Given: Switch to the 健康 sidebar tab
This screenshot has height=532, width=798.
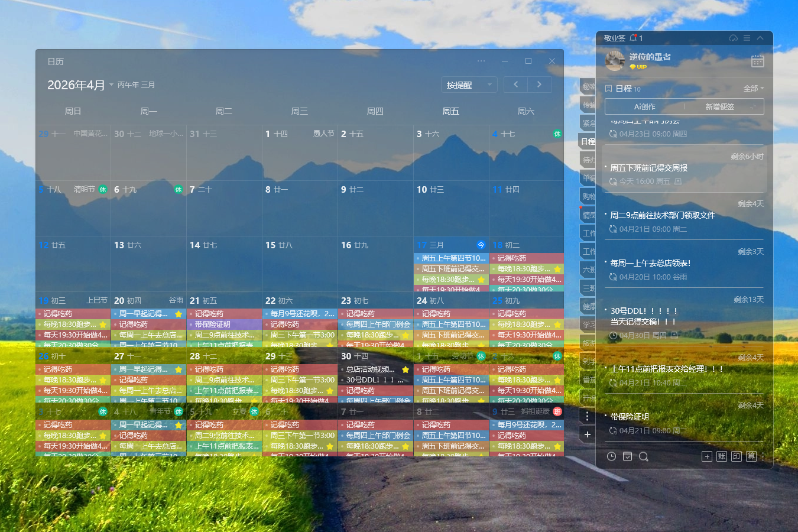Looking at the screenshot, I should click(x=589, y=306).
